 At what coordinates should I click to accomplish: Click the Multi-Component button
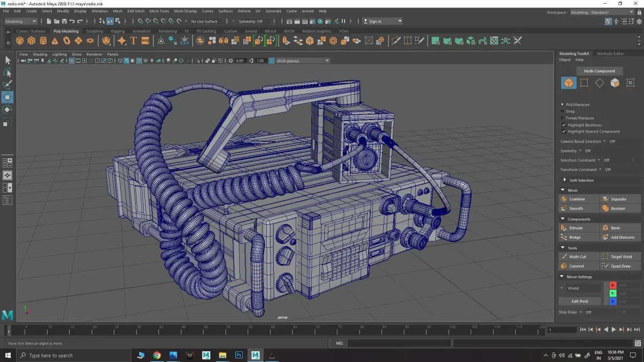click(599, 71)
